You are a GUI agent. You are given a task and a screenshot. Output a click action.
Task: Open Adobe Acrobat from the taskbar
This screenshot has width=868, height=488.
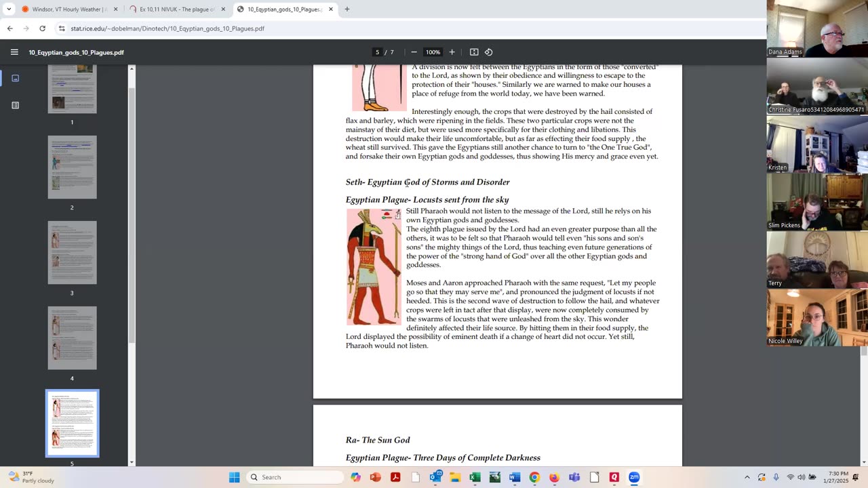pos(395,477)
